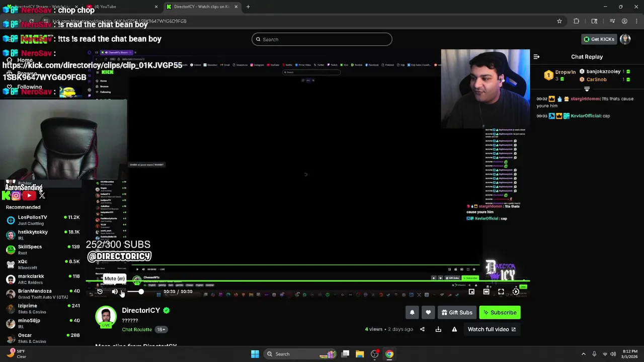Open Google Chrome from the taskbar
Viewport: 644px width, 362px height.
coord(389,354)
